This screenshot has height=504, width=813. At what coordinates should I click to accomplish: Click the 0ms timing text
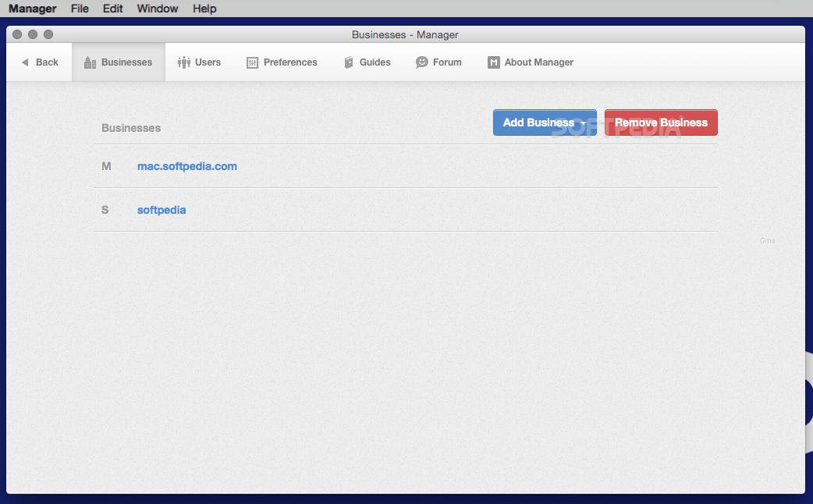(x=768, y=240)
